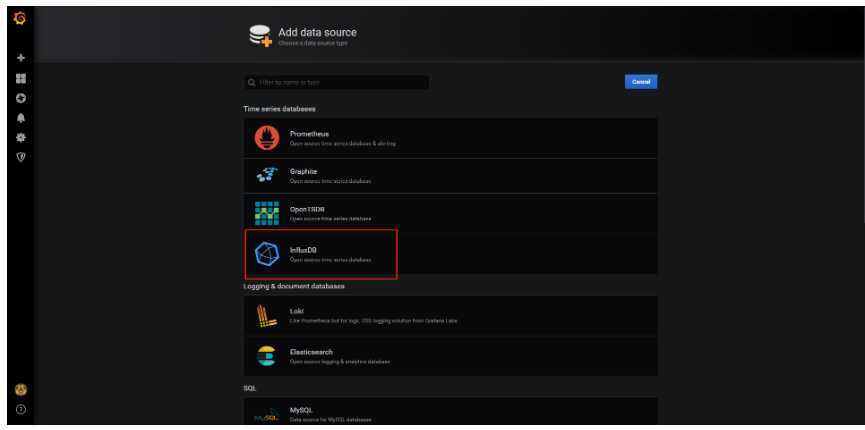865x430 pixels.
Task: Click the Loki description line
Action: pyautogui.click(x=373, y=321)
